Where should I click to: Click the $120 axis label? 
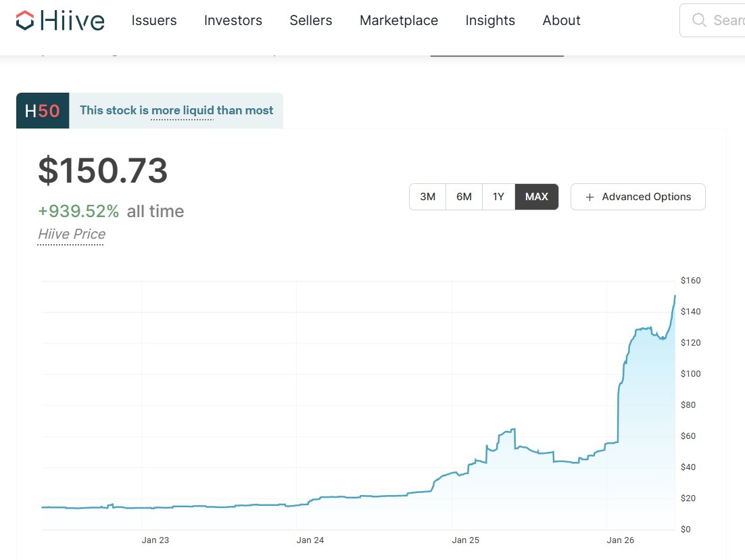click(x=690, y=343)
